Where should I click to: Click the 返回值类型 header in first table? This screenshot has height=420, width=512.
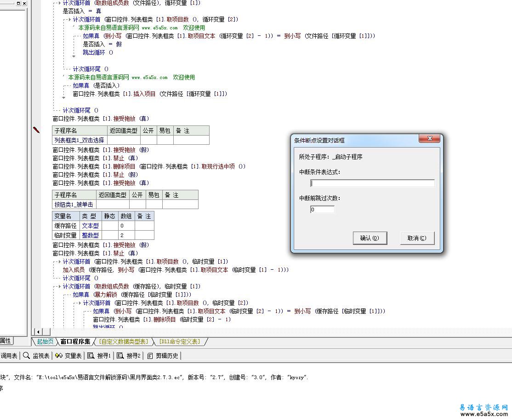click(x=124, y=131)
